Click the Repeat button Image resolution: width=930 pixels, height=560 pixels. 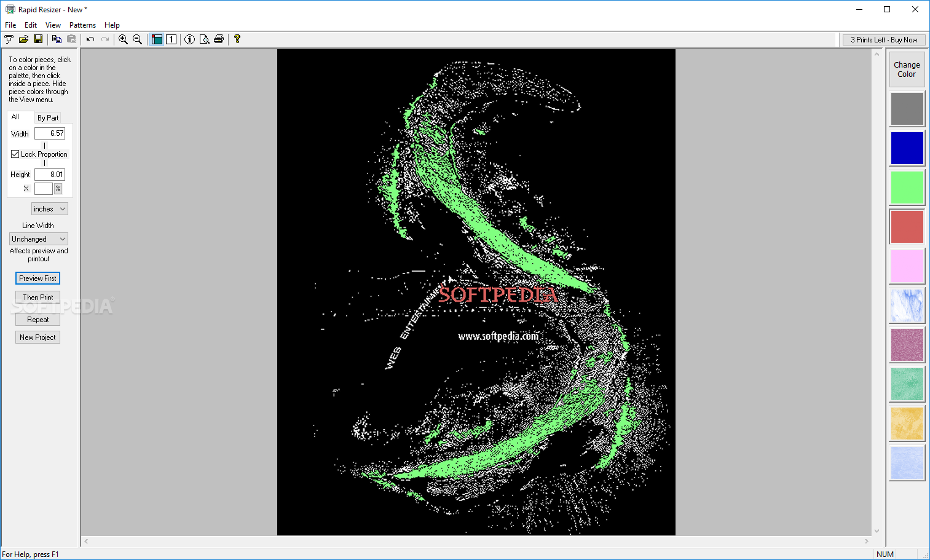pos(37,320)
